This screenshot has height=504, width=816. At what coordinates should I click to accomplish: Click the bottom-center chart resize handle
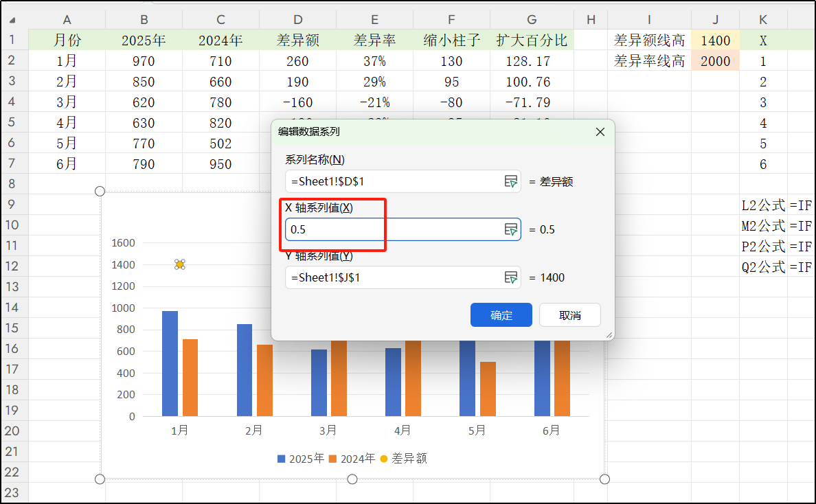(x=352, y=479)
